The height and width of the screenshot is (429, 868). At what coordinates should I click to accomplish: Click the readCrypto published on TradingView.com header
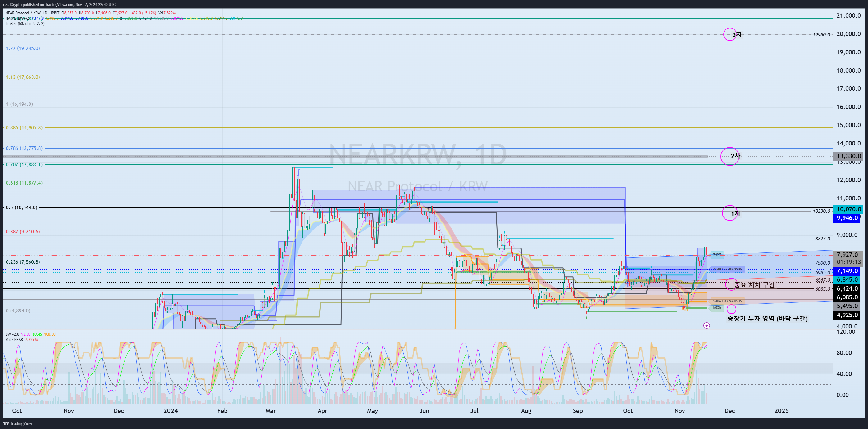(x=59, y=4)
